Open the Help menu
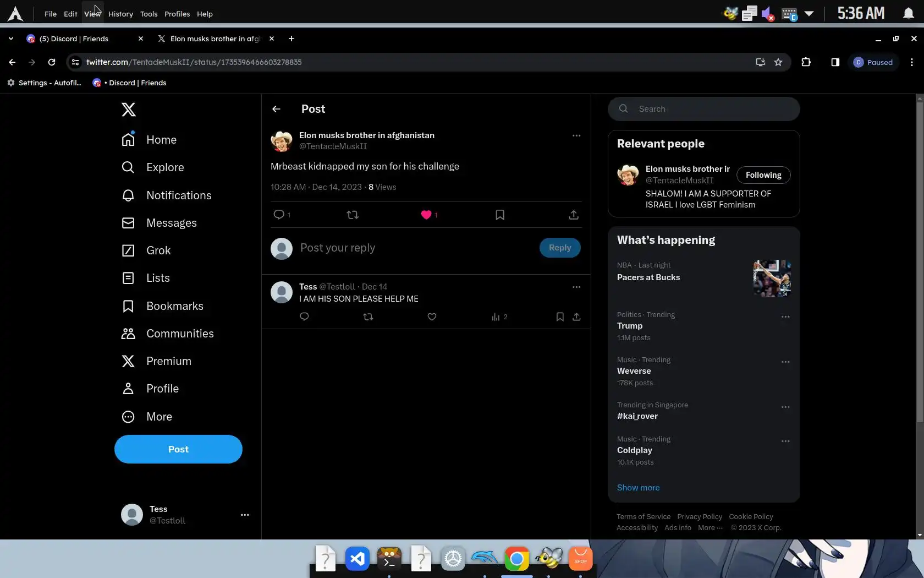 (x=205, y=14)
